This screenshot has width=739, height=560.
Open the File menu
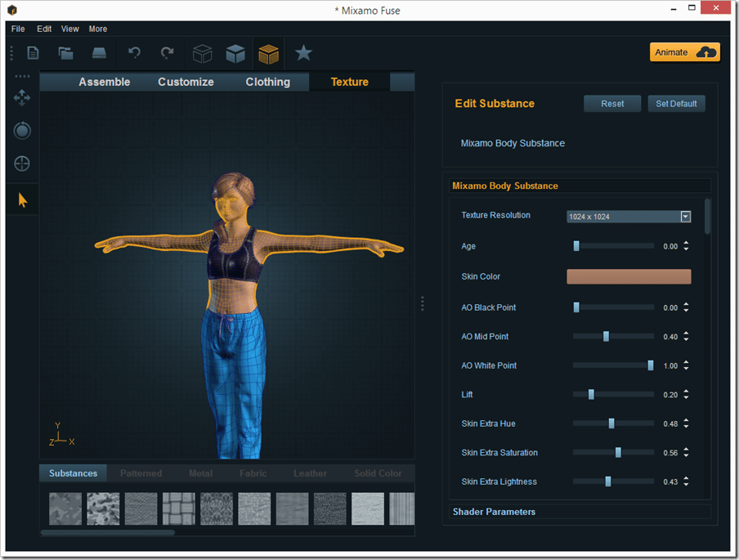(18, 29)
